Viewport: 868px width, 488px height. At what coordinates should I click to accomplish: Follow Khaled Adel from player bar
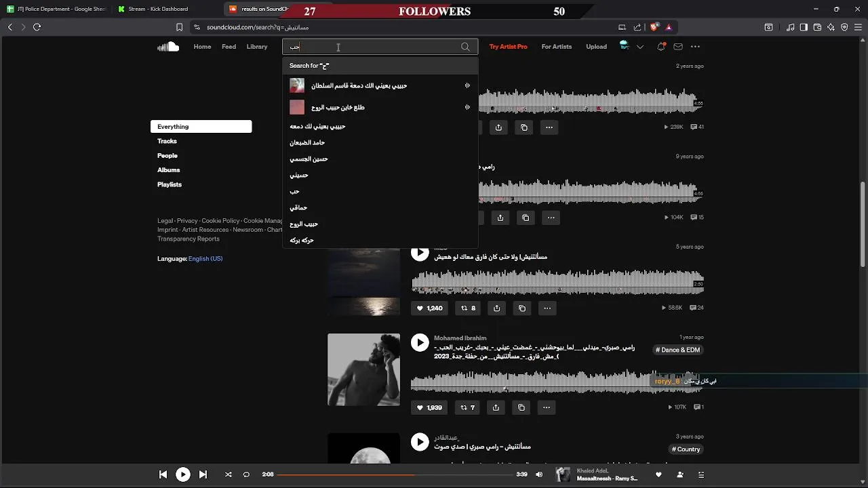click(680, 474)
